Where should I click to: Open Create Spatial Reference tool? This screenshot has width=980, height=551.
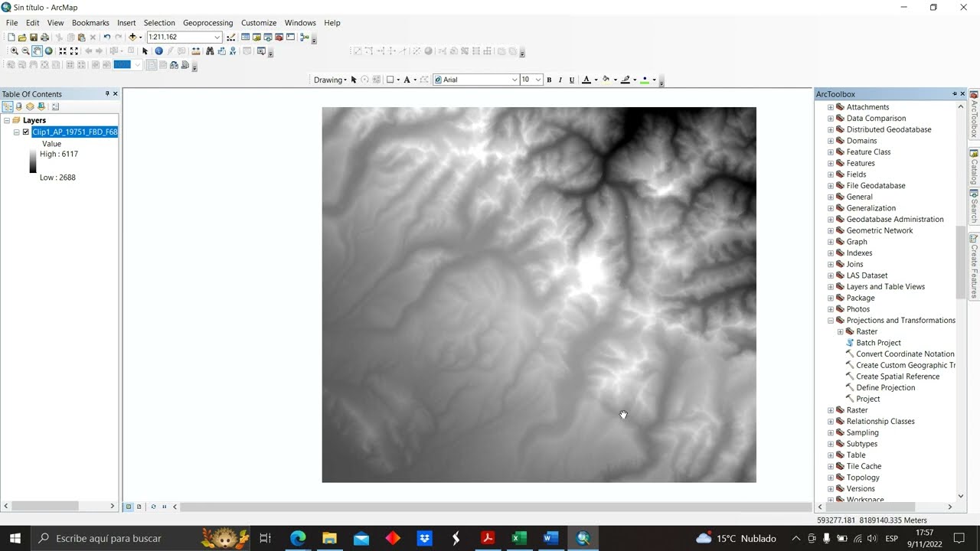[x=897, y=377]
